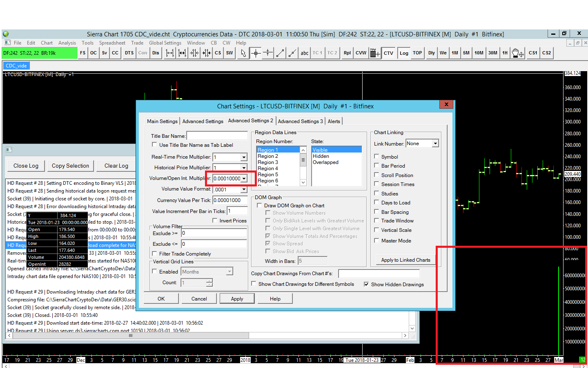
Task: Pick the Line drawing tool
Action: click(280, 53)
